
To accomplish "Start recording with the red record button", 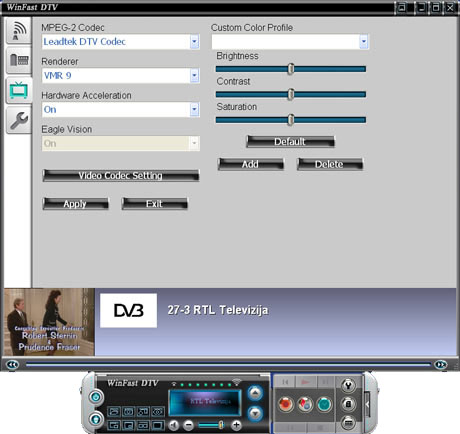I will coord(285,404).
